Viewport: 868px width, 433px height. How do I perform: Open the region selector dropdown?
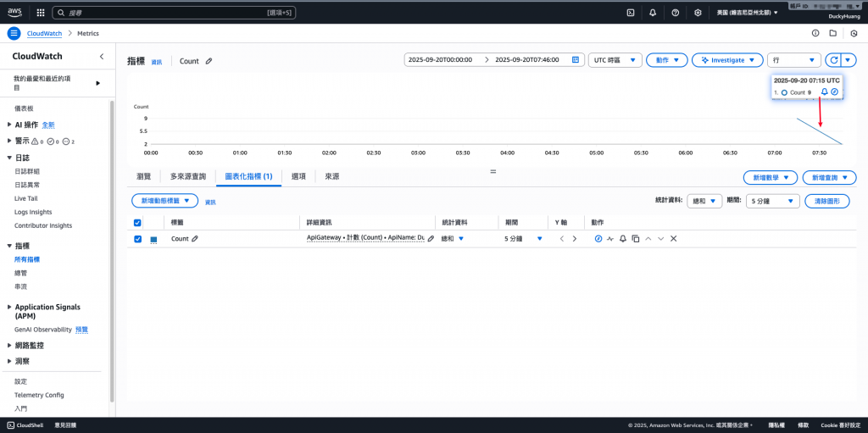tap(748, 13)
